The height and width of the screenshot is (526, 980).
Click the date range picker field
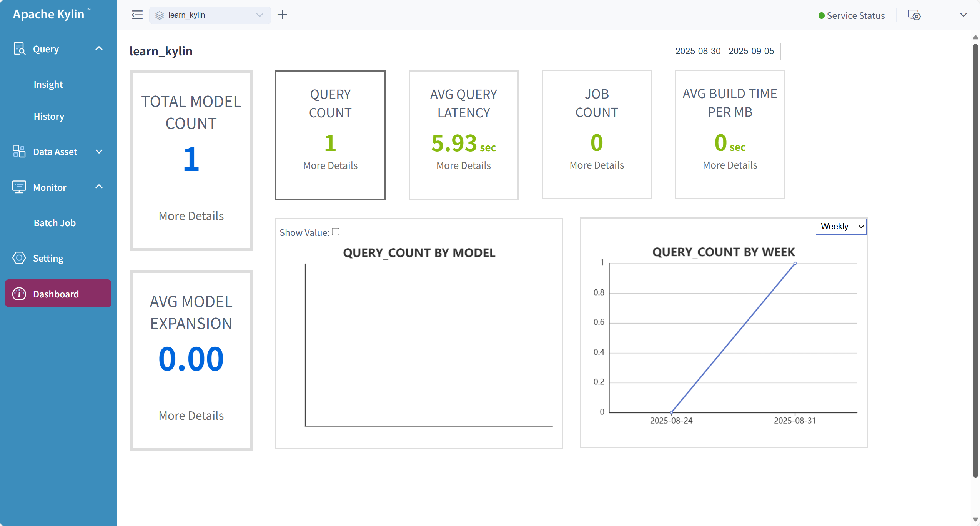coord(725,51)
